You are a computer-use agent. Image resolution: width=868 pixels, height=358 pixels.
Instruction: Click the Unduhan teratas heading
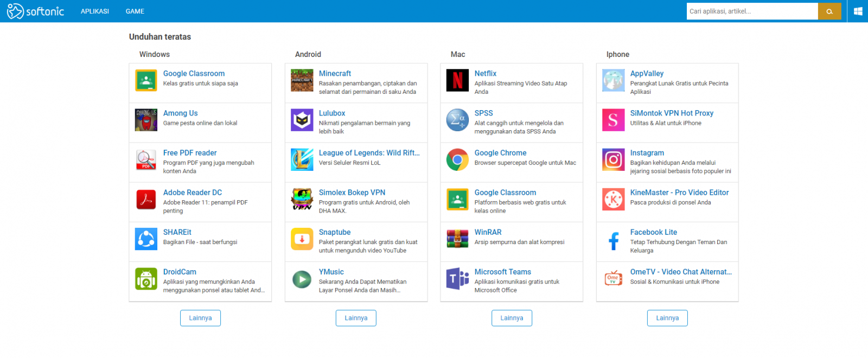click(x=160, y=37)
